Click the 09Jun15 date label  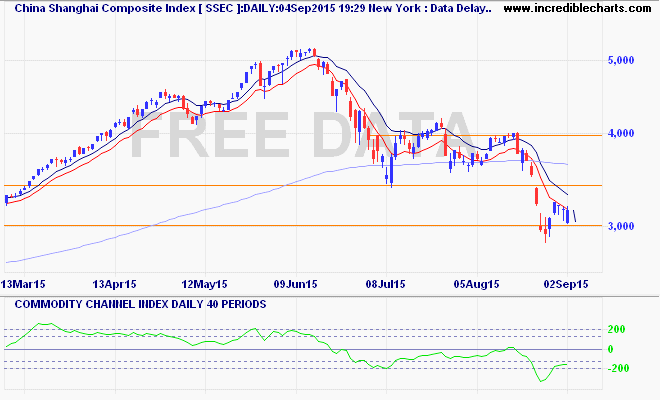click(x=295, y=284)
